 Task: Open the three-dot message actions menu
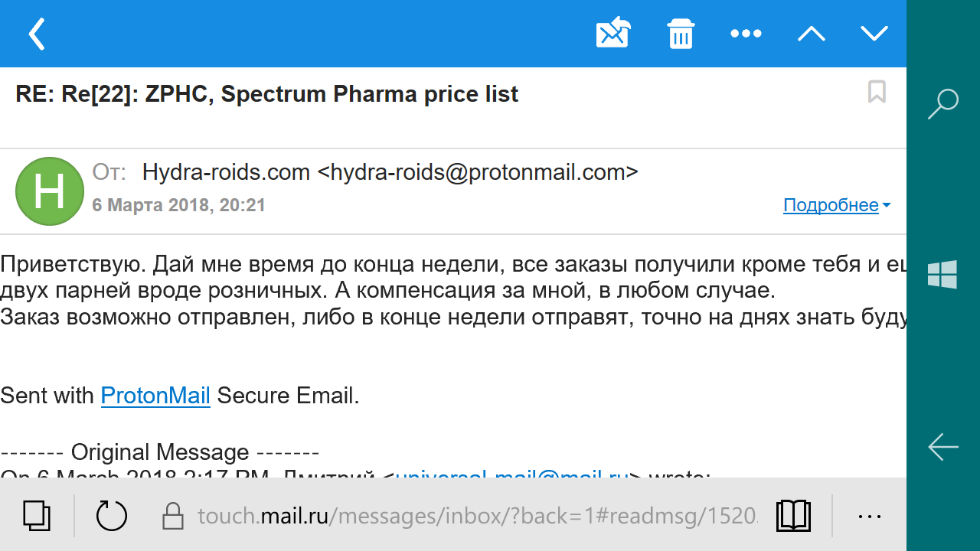[746, 34]
